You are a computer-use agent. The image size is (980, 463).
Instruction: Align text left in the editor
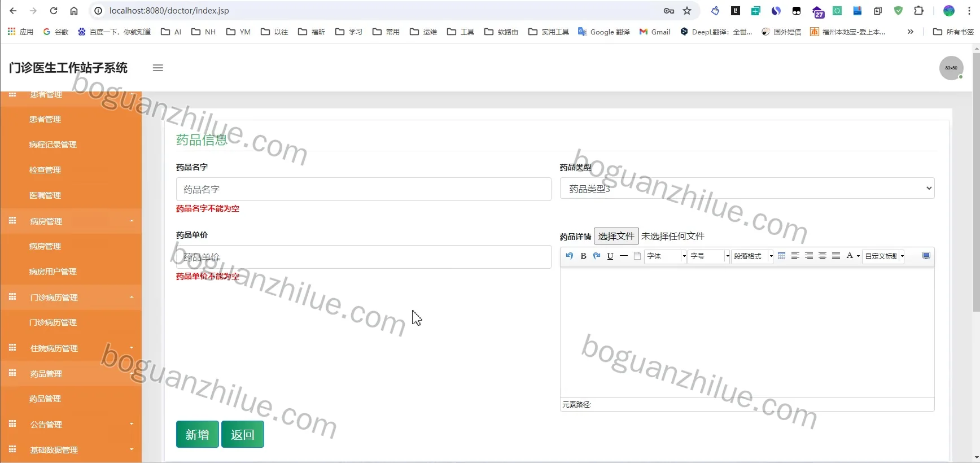[795, 256]
